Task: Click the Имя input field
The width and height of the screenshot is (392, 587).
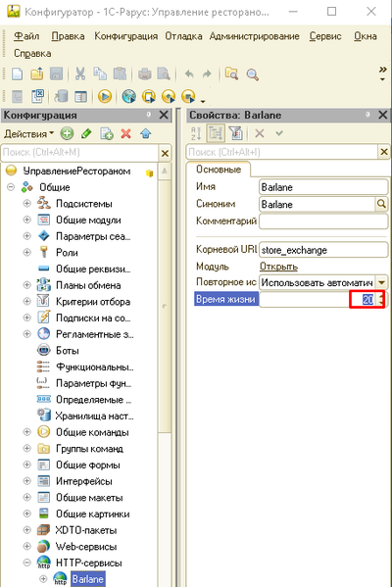Action: tap(323, 187)
